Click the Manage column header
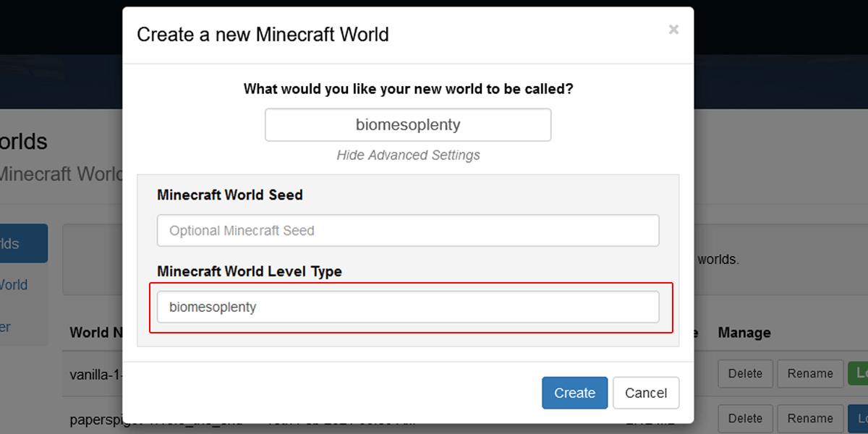This screenshot has width=868, height=434. 744,333
